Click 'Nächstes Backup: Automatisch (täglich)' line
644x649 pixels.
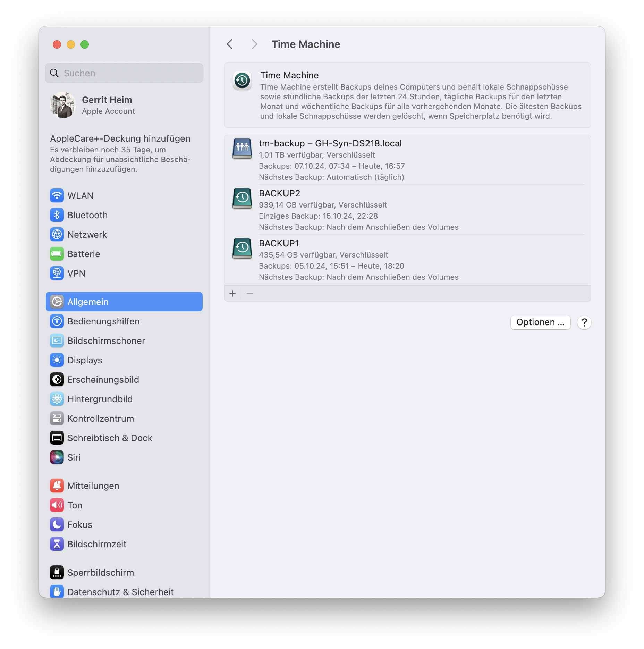331,177
